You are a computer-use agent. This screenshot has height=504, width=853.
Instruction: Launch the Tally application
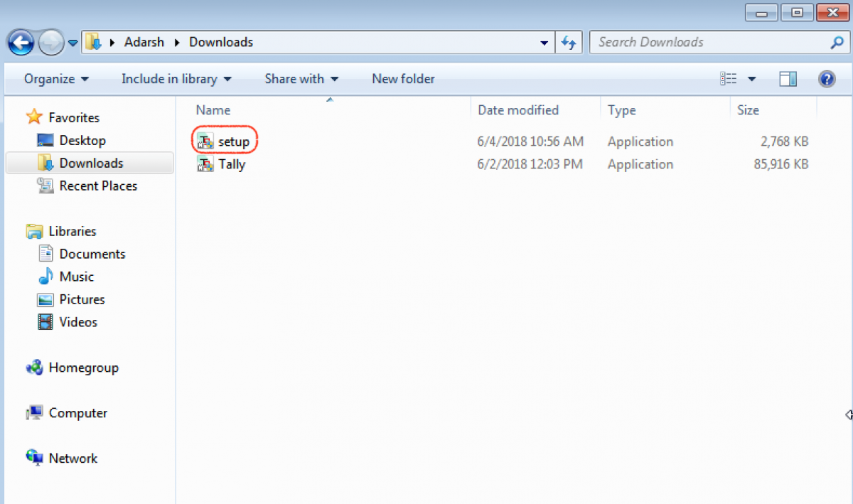(231, 164)
